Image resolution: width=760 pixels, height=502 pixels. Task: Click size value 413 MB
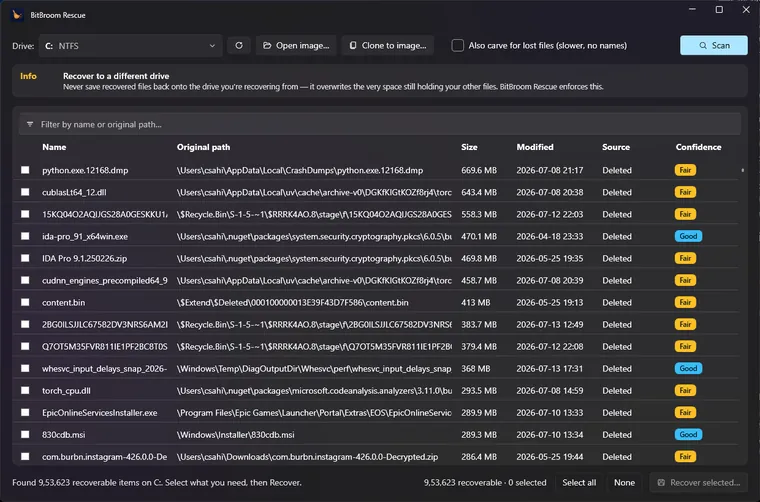point(475,302)
